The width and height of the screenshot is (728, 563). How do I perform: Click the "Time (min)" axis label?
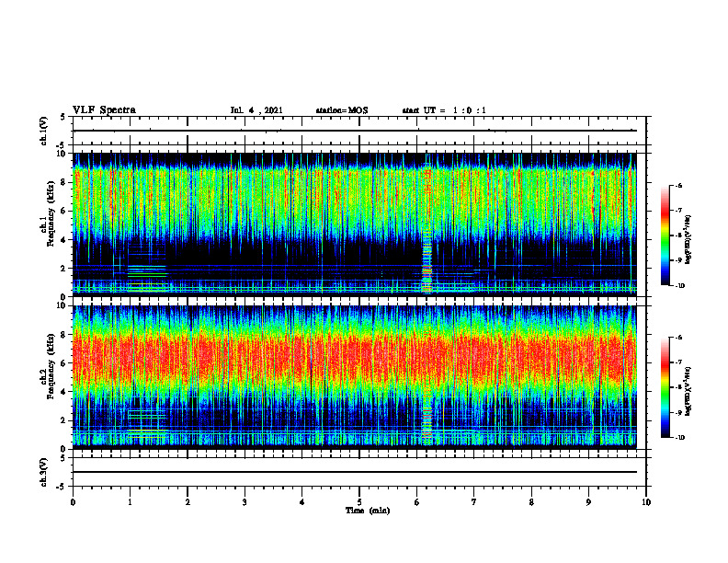click(x=368, y=511)
